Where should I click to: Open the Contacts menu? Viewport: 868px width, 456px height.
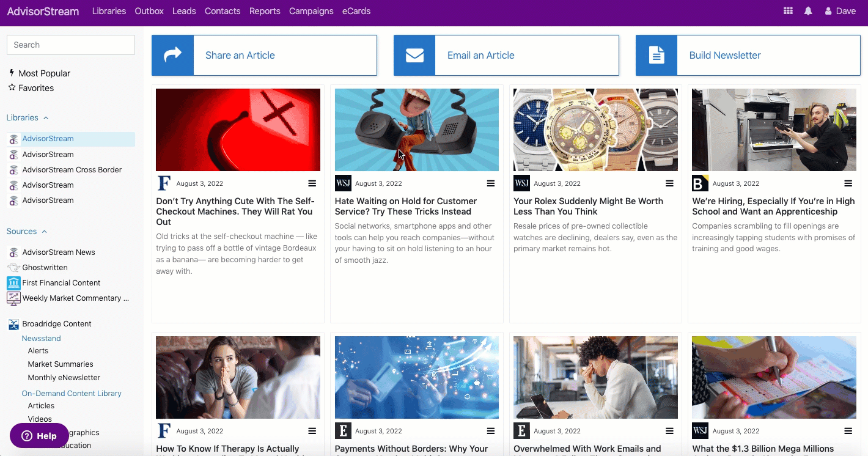[x=223, y=11]
